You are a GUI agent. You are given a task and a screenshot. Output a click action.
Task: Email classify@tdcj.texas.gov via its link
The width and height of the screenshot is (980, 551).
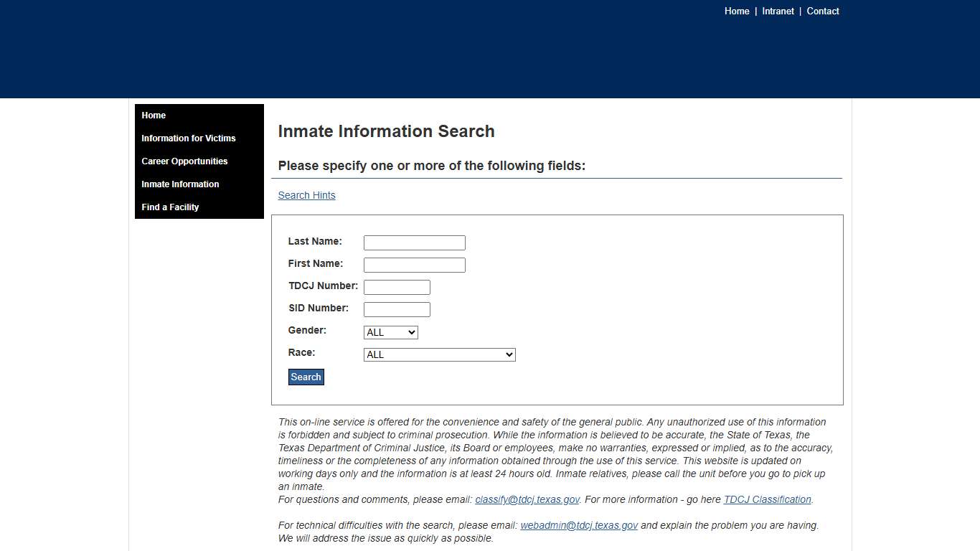click(527, 499)
